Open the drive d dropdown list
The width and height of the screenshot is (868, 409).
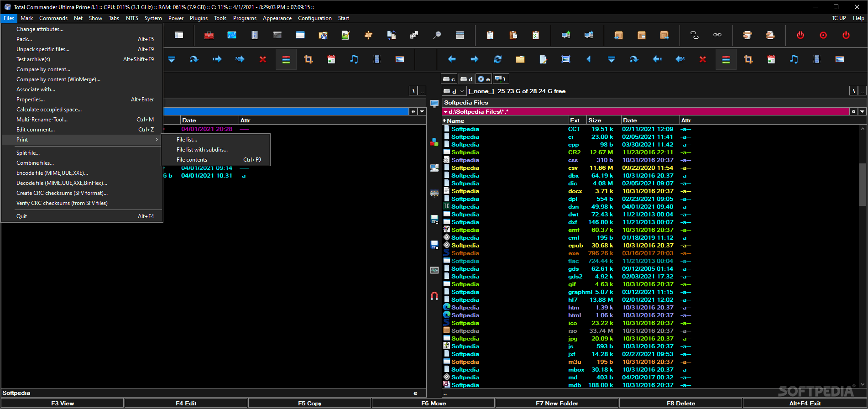coord(454,91)
